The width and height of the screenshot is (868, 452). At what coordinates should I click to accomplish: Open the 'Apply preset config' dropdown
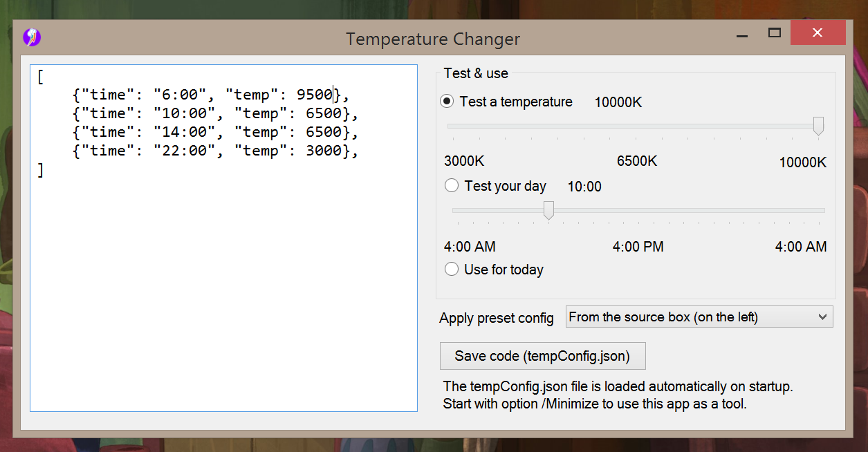699,317
